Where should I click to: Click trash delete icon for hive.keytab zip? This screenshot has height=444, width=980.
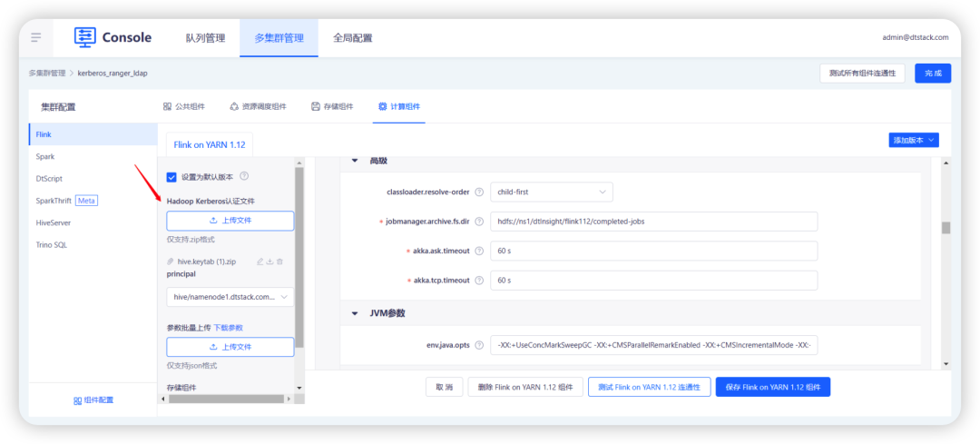tap(280, 262)
